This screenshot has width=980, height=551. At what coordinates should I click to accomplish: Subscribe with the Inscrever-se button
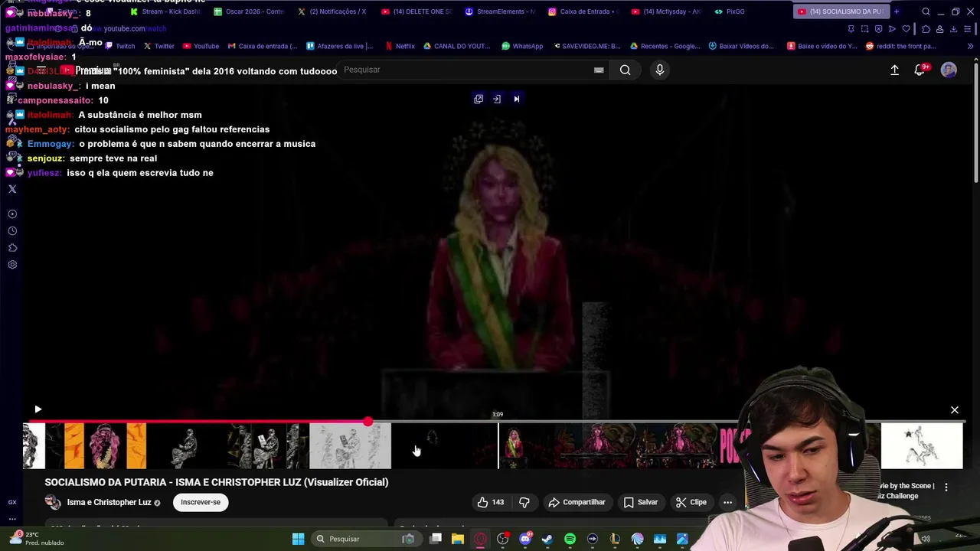201,502
